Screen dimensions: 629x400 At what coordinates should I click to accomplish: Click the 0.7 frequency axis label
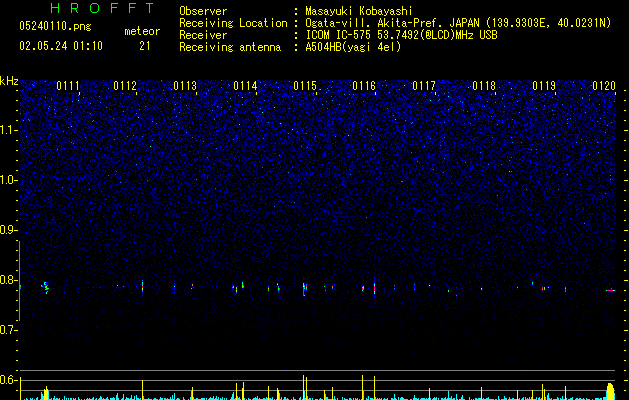coord(9,330)
